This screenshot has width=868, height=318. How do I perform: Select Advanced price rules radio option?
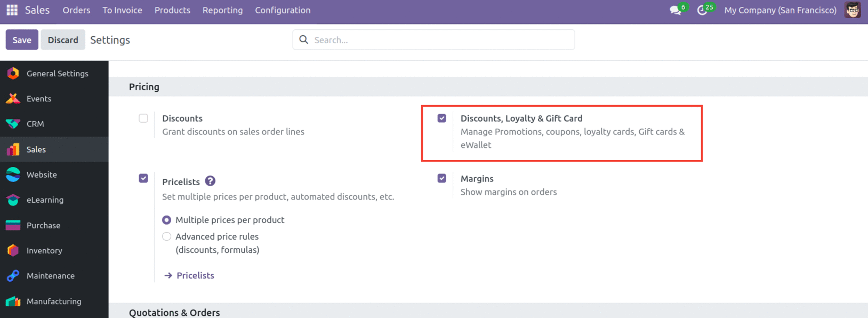click(167, 236)
